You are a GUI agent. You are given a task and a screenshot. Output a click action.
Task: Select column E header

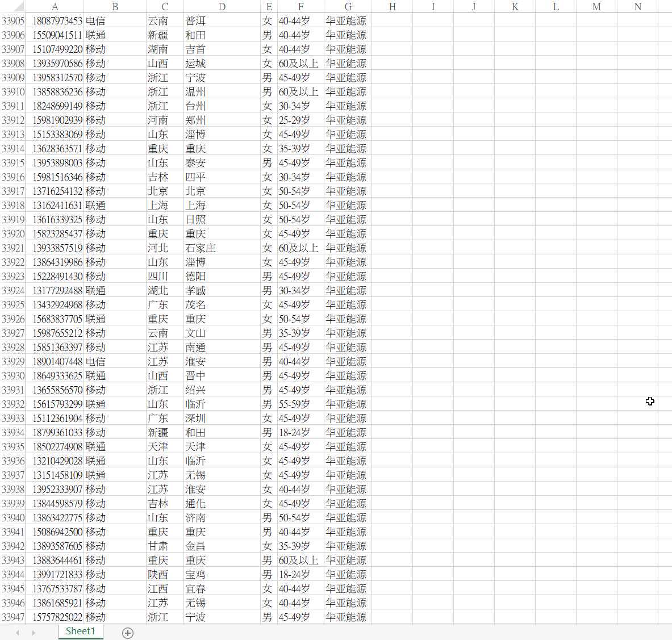pos(269,6)
